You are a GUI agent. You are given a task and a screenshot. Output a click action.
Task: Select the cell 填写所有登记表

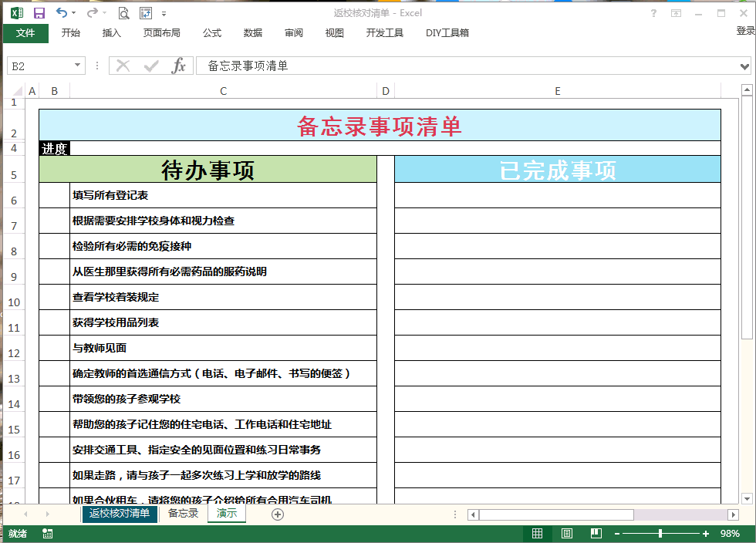223,195
